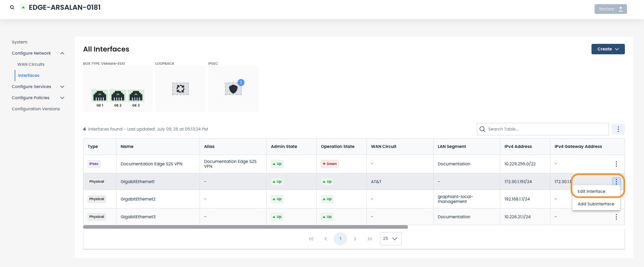This screenshot has width=644, height=267.
Task: Open the rows-per-page 25 dropdown
Action: coord(391,239)
